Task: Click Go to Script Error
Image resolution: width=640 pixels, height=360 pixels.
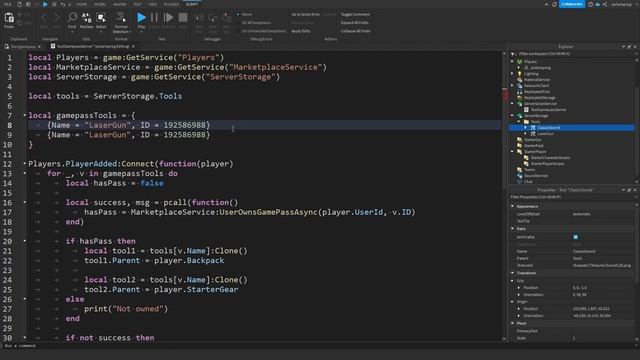Action: click(306, 14)
